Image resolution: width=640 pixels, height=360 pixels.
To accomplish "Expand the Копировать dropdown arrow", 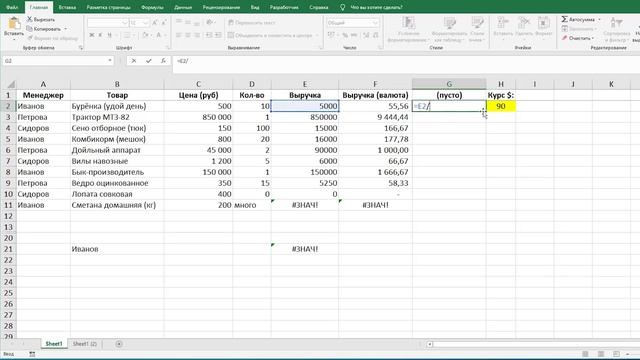I will 66,29.
